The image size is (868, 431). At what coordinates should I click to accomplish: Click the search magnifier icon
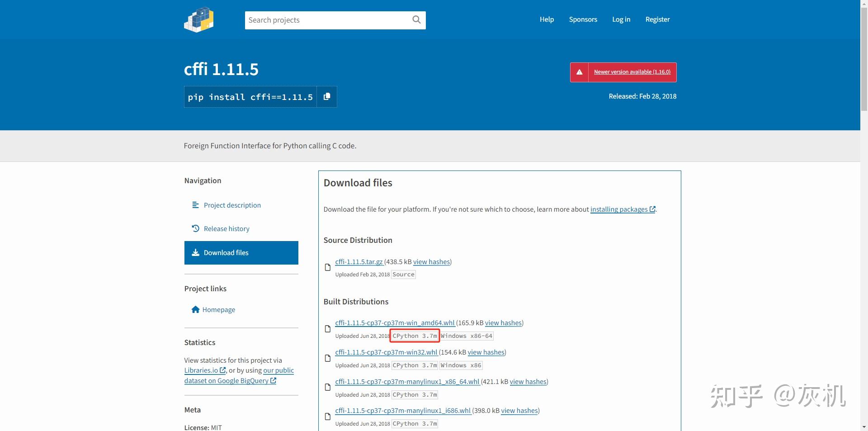416,20
